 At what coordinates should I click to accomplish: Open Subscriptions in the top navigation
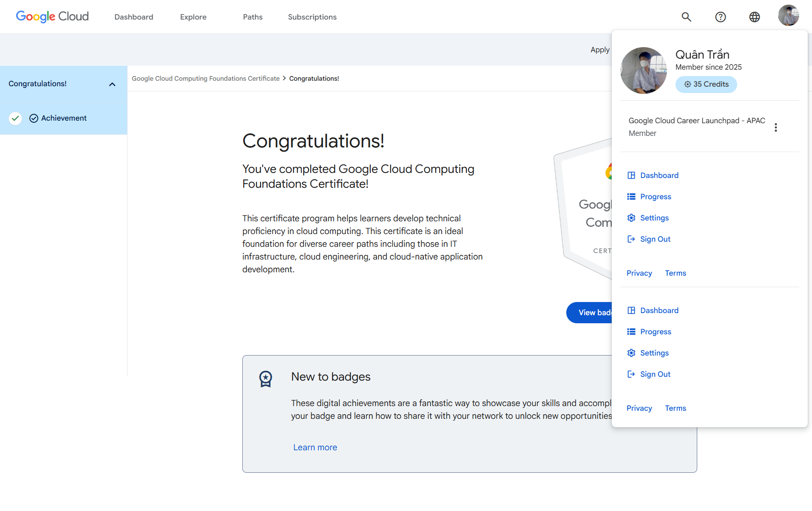tap(312, 17)
